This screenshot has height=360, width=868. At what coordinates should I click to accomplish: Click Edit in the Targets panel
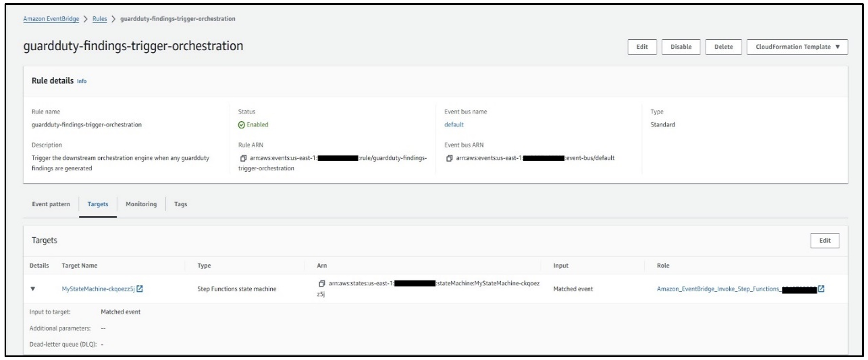825,240
